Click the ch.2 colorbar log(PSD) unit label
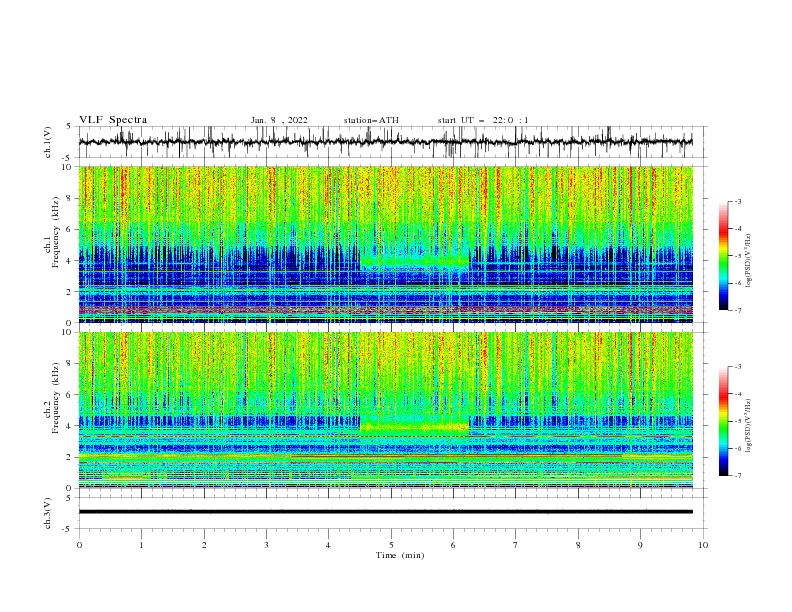 point(748,425)
